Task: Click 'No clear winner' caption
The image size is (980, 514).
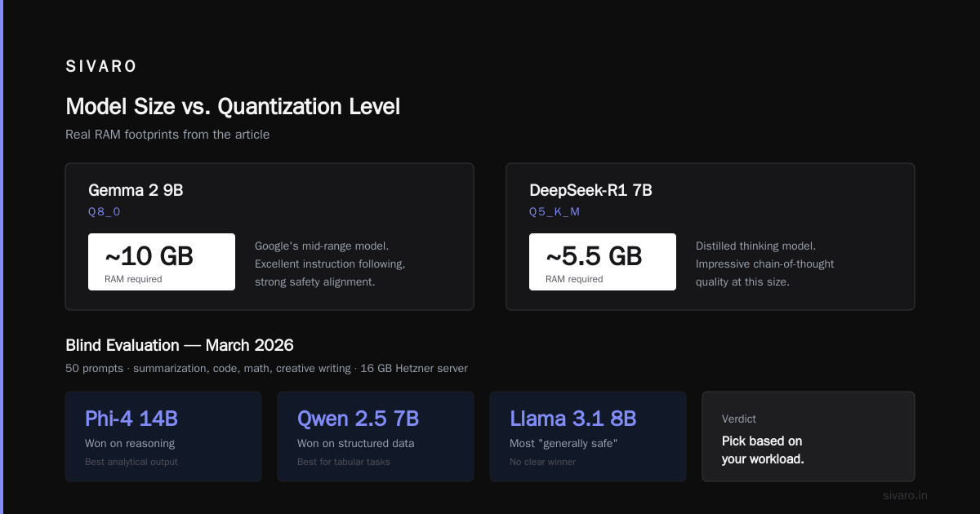Action: coord(543,462)
